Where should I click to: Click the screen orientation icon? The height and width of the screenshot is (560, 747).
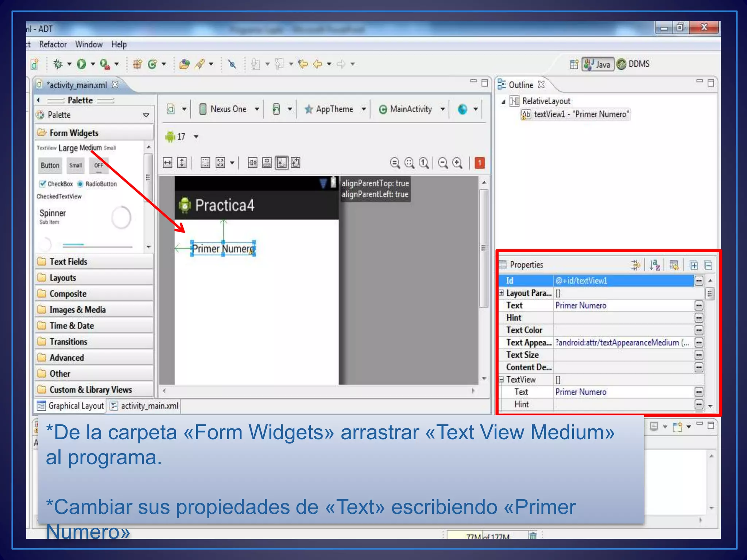coord(276,109)
